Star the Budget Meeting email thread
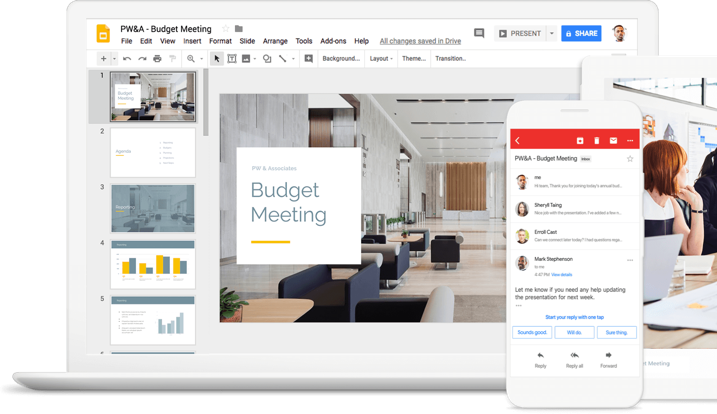This screenshot has height=414, width=717. click(x=630, y=159)
